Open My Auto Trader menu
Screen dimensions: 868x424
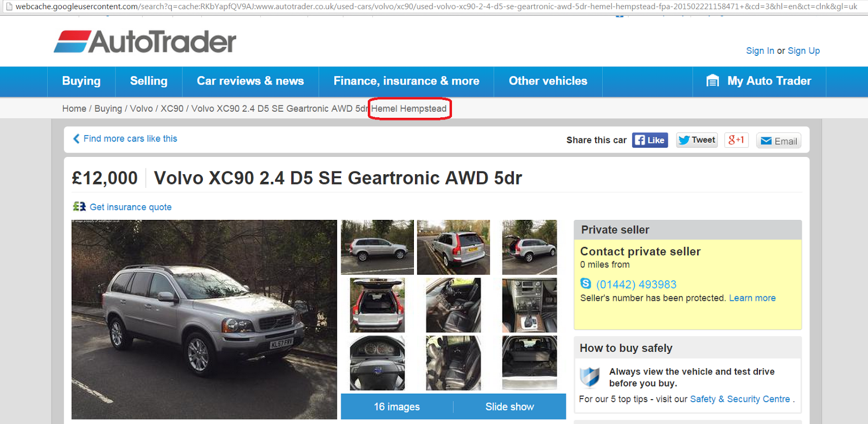759,81
